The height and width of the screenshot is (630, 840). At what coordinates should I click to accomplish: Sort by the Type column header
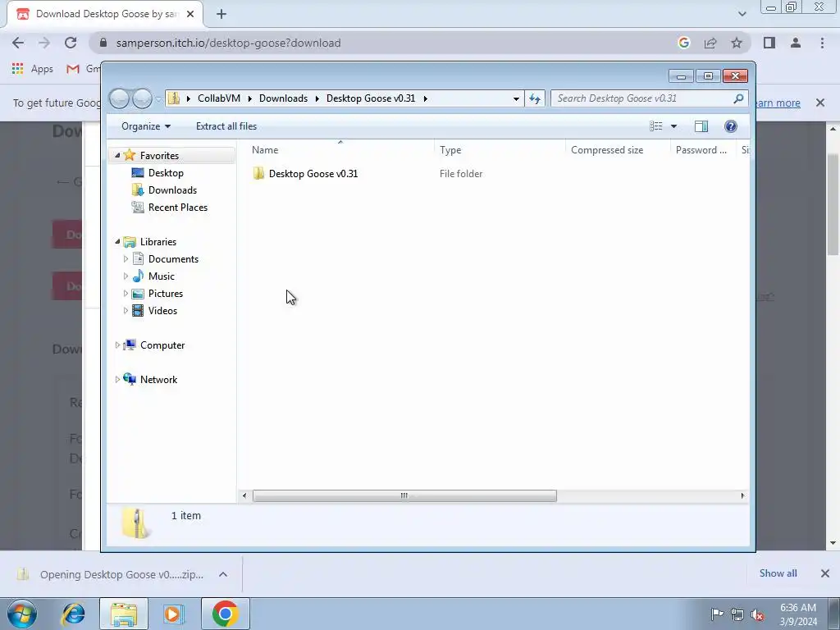pyautogui.click(x=450, y=150)
